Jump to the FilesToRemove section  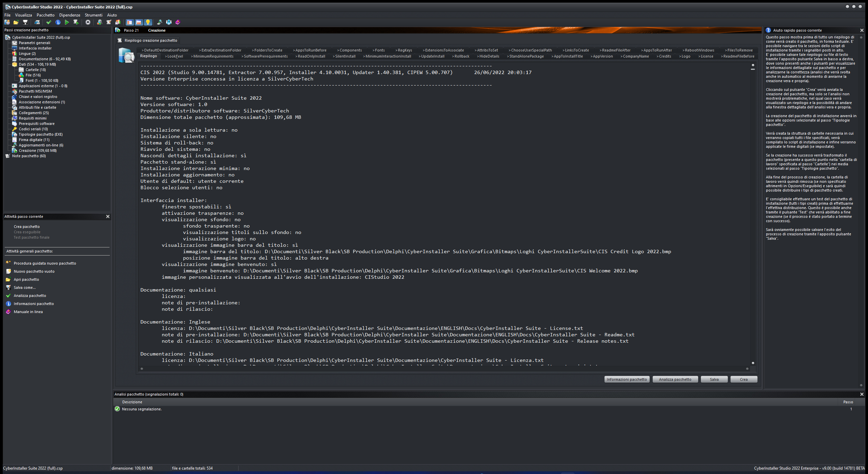(739, 50)
